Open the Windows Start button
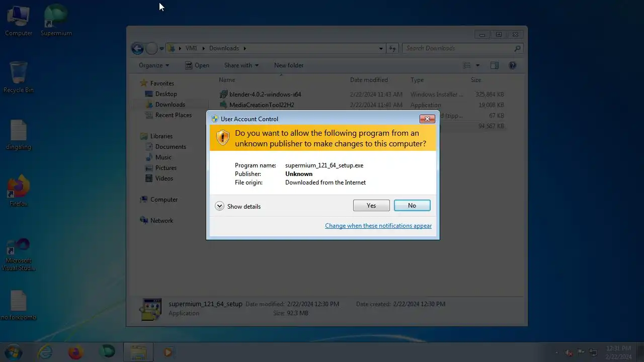 [13, 352]
